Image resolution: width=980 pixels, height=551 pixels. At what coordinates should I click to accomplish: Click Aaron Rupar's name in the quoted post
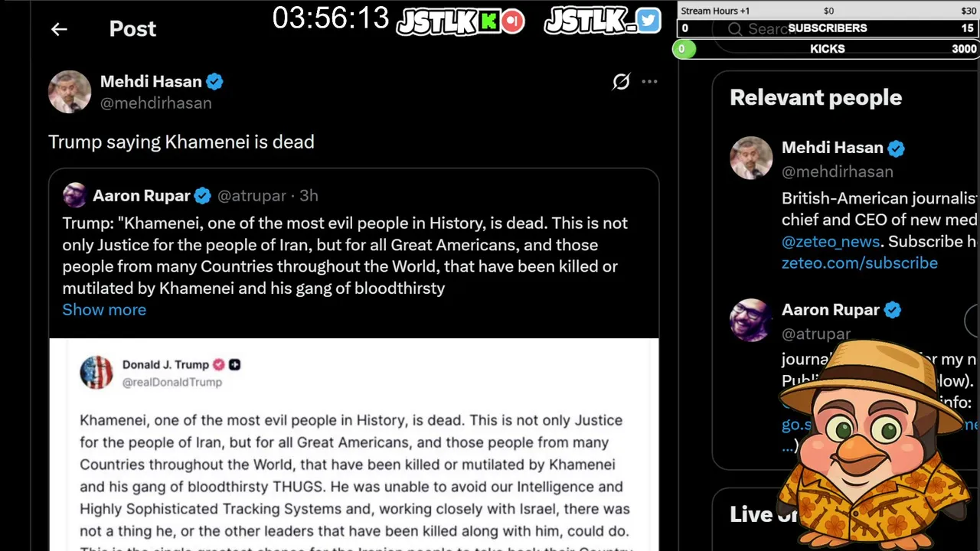(x=141, y=196)
